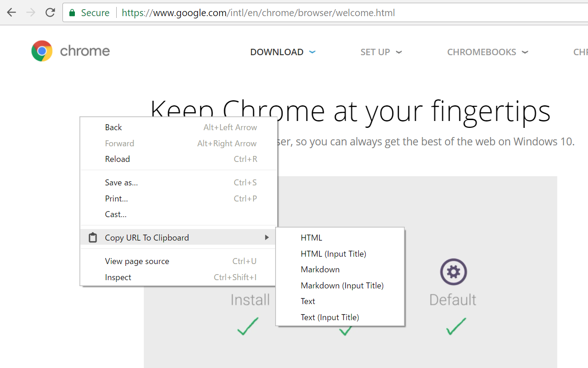
Task: Copy URL as Text
Action: pyautogui.click(x=340, y=301)
